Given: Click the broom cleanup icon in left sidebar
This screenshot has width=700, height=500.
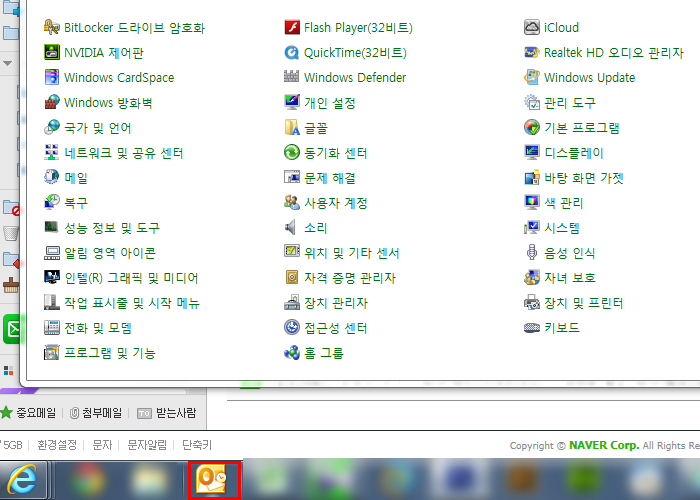Looking at the screenshot, I should coord(11,285).
